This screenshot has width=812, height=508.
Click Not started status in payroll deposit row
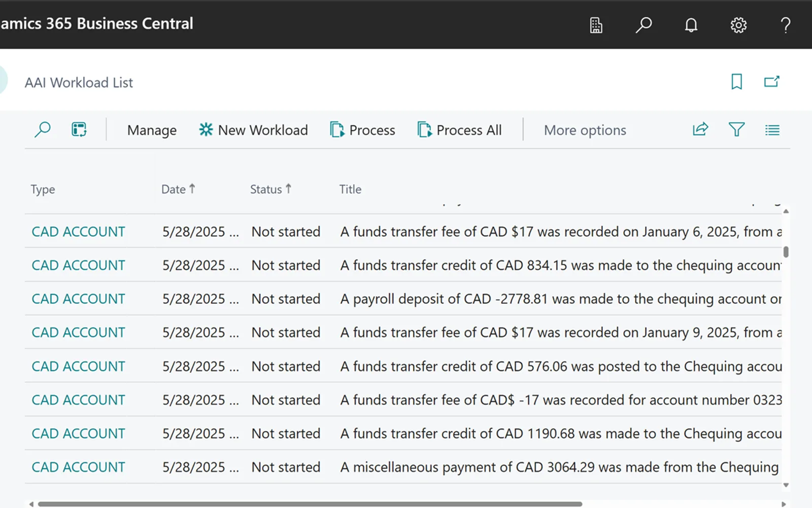(286, 299)
